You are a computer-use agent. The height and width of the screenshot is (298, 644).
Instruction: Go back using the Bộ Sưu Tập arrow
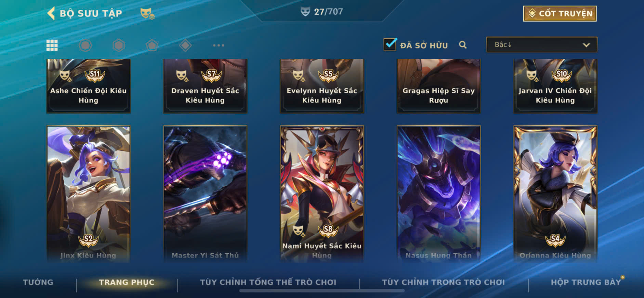[51, 13]
